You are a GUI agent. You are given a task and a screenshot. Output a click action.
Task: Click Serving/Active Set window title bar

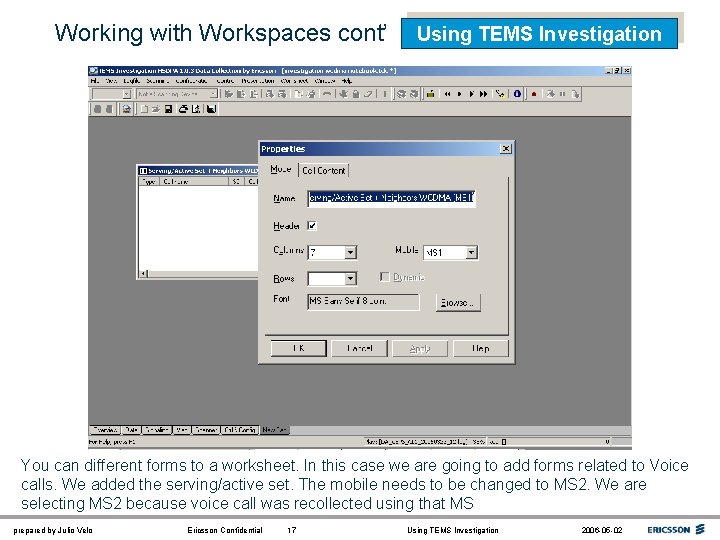pyautogui.click(x=198, y=170)
